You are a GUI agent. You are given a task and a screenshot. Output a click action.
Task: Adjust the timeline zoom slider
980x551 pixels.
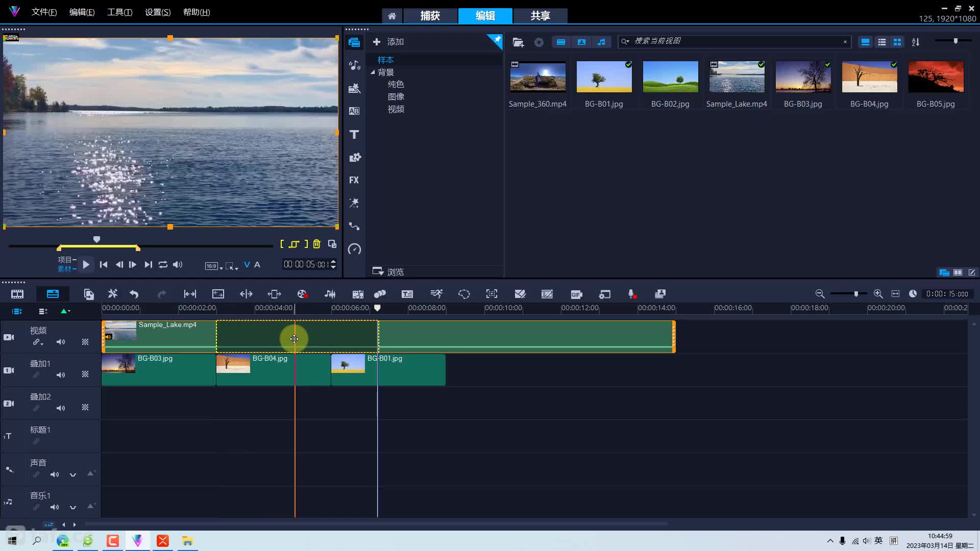(856, 294)
